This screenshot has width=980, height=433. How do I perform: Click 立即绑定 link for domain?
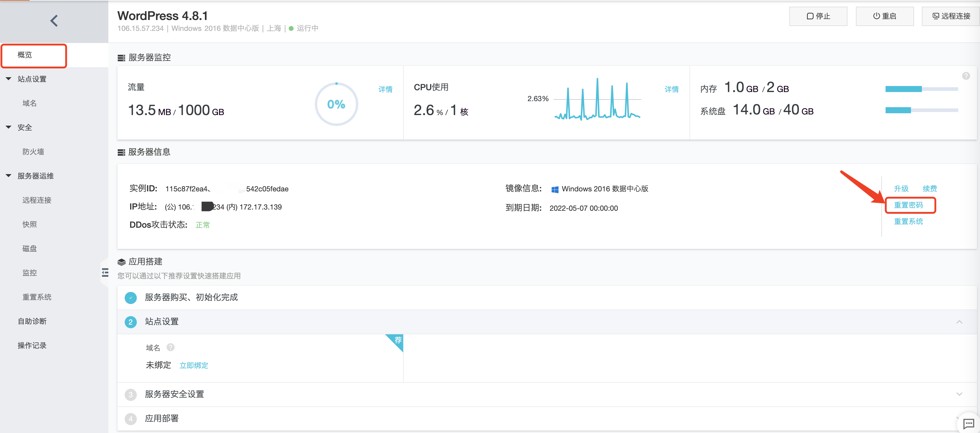pos(194,365)
